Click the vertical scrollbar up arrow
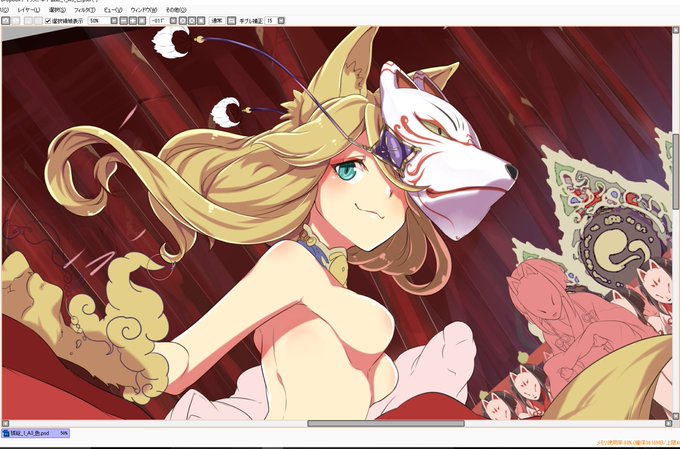680x449 pixels. click(676, 30)
